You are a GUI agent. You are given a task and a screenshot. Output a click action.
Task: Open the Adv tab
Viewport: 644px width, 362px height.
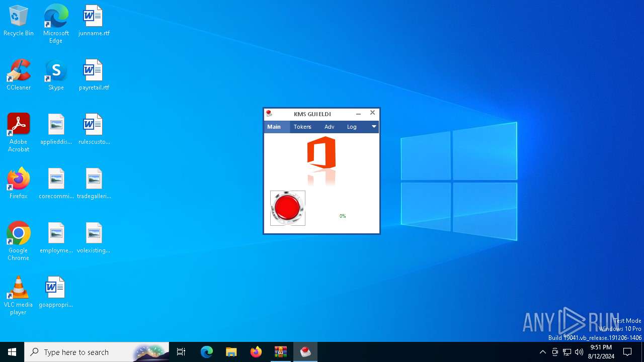coord(330,127)
